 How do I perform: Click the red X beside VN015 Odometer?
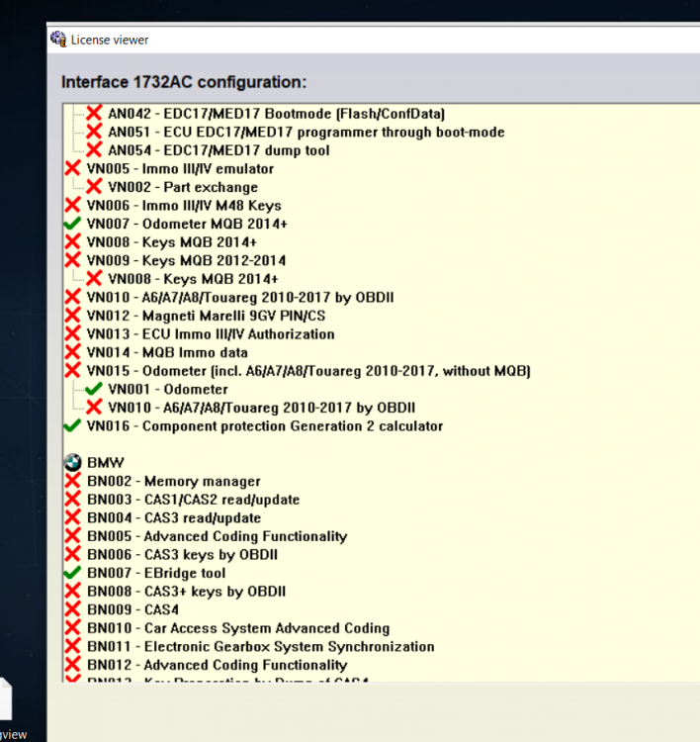coord(72,371)
